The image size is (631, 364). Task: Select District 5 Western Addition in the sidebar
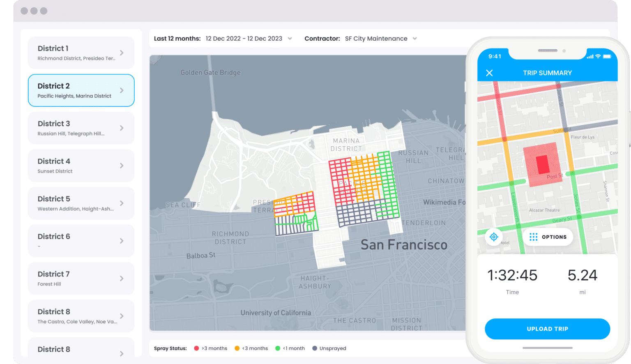click(81, 203)
